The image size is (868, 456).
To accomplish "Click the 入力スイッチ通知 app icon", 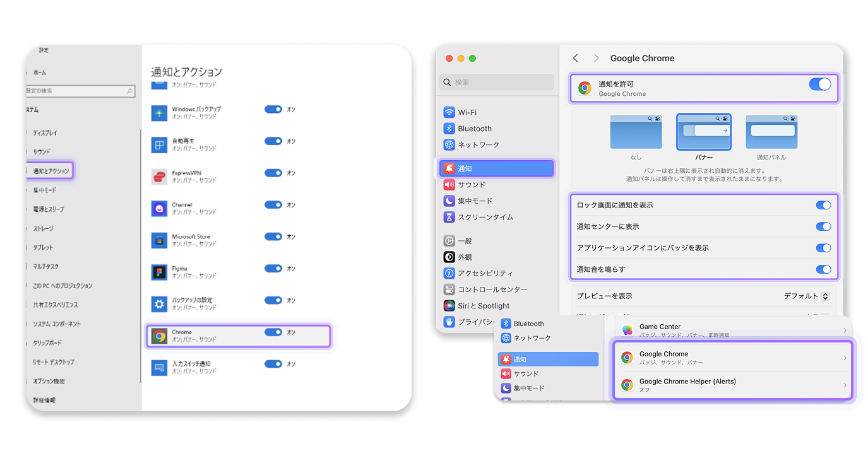I will click(159, 368).
